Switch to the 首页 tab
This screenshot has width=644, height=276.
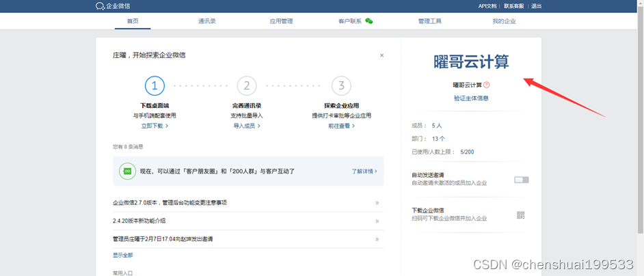[133, 21]
